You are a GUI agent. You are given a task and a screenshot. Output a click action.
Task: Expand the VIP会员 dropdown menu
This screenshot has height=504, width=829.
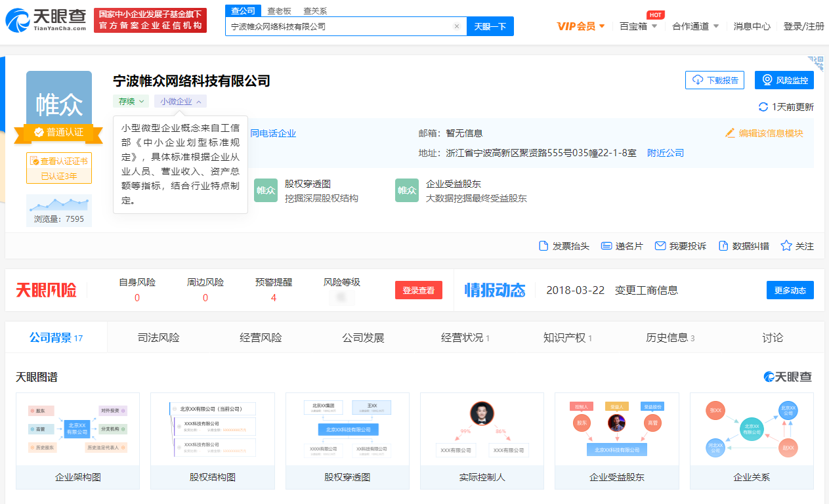click(x=581, y=26)
